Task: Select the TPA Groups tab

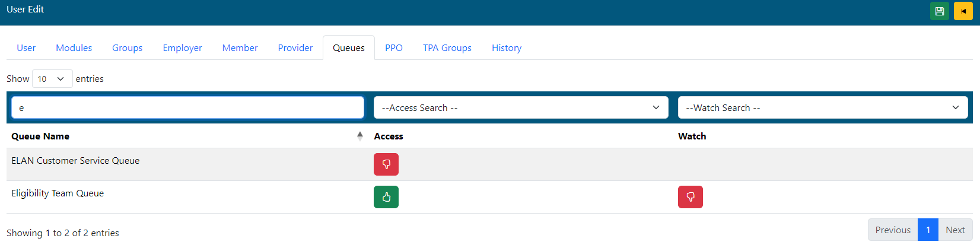Action: coord(447,48)
